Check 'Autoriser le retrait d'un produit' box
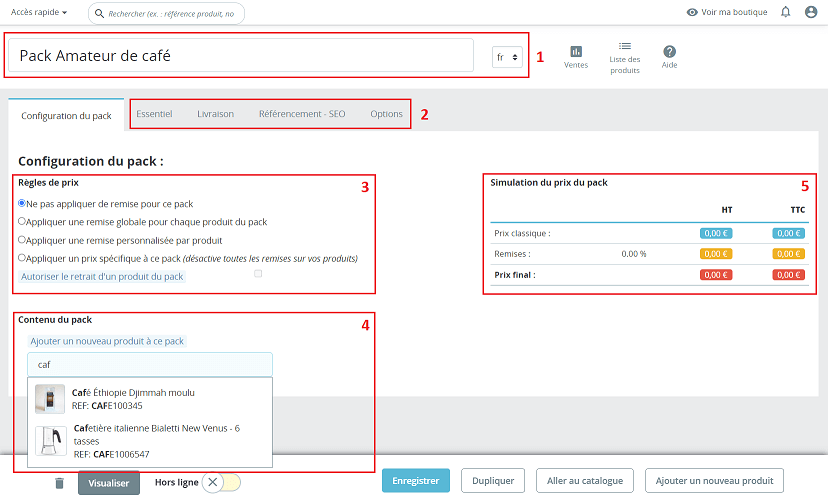 tap(259, 273)
